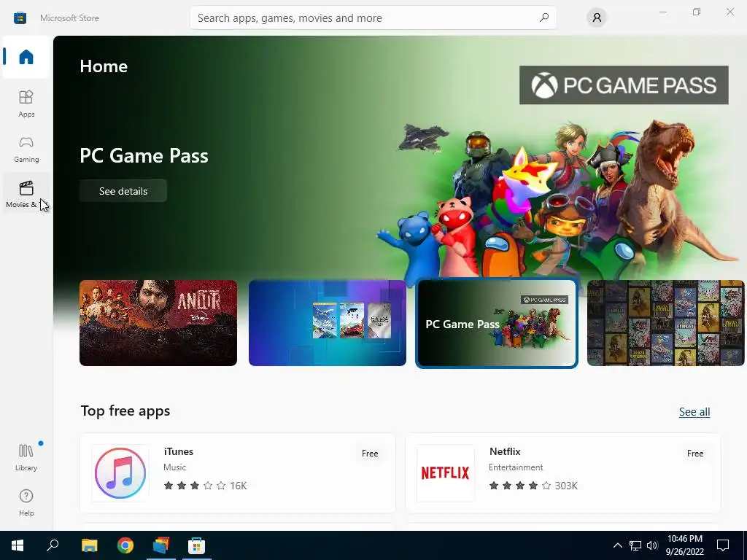Viewport: 747px width, 560px height.
Task: Open the iTunes app card
Action: click(x=238, y=472)
